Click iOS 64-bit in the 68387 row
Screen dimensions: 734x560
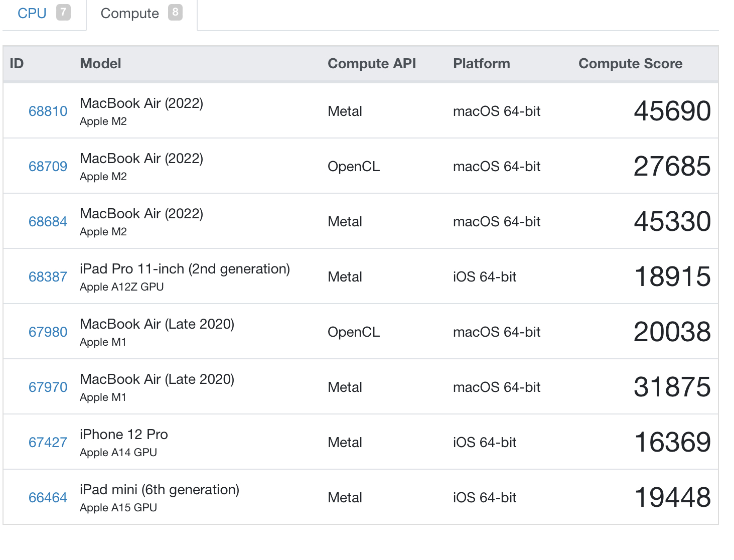(x=485, y=277)
